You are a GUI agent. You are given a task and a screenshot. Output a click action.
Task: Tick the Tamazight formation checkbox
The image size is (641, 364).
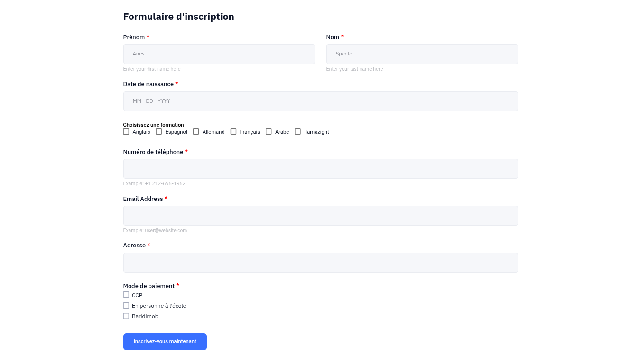pos(298,132)
